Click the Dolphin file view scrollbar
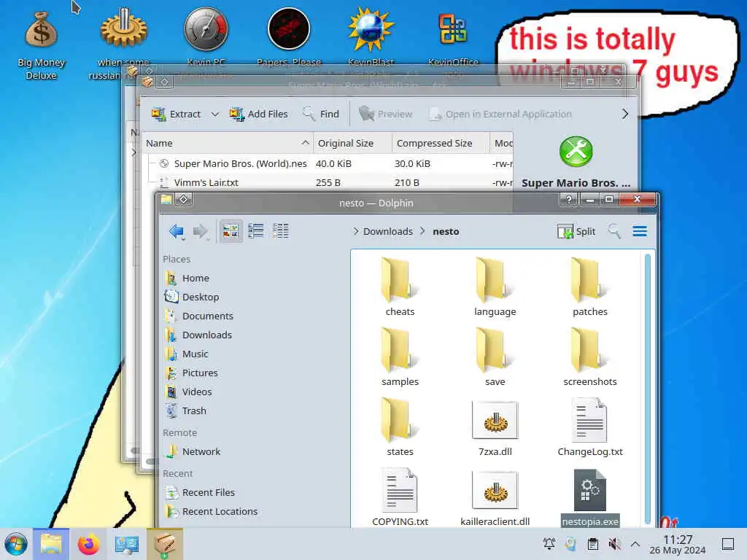This screenshot has height=560, width=747. coord(648,388)
